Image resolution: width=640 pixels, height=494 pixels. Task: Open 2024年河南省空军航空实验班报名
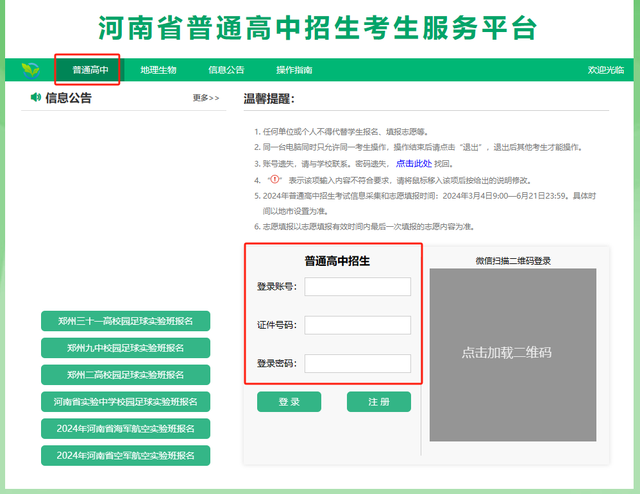[126, 456]
